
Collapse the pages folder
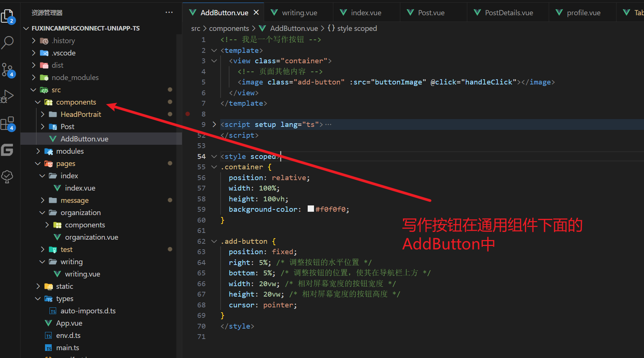point(38,163)
